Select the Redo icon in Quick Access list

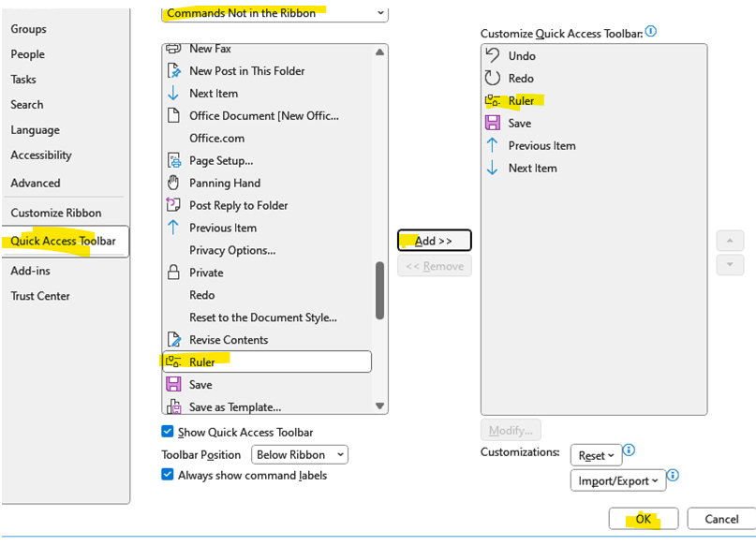tap(493, 78)
